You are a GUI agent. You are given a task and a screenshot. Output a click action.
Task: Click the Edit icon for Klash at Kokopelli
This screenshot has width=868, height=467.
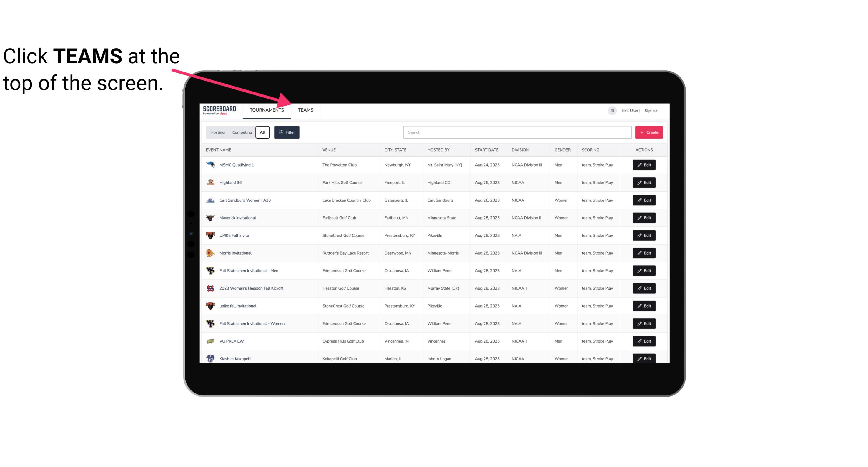pyautogui.click(x=644, y=358)
